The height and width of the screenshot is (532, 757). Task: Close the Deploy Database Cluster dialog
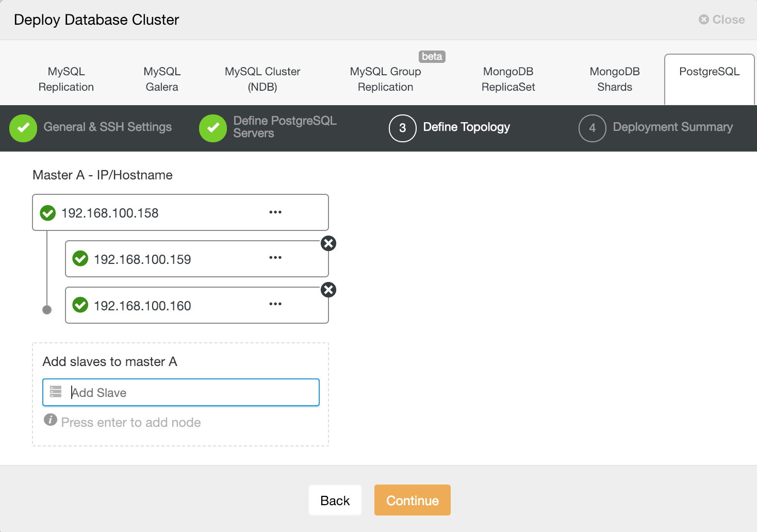click(722, 20)
